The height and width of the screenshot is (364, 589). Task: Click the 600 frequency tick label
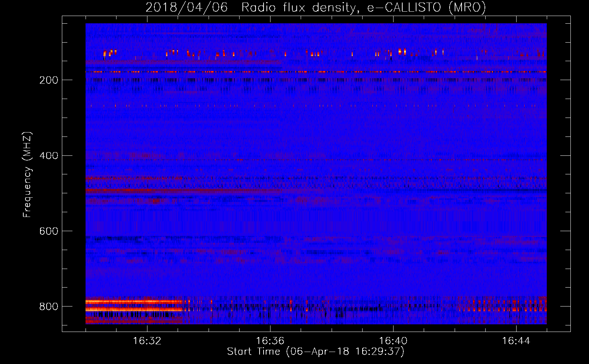click(49, 232)
